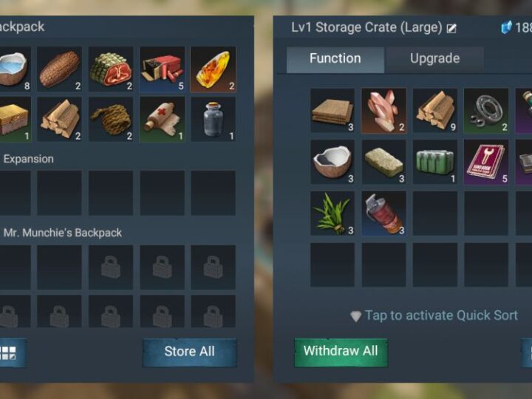Viewport: 532px width, 399px height.
Task: Switch to the Function tab
Action: tap(335, 58)
